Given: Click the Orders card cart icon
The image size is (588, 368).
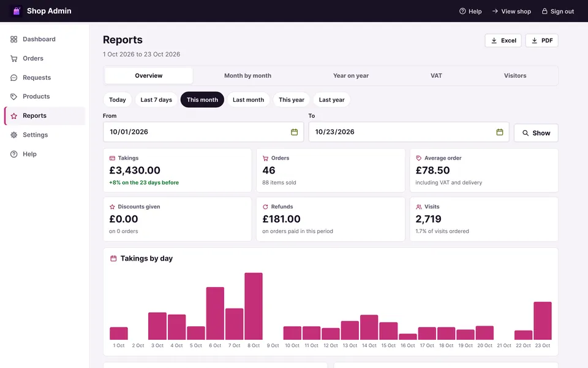Looking at the screenshot, I should pos(265,158).
